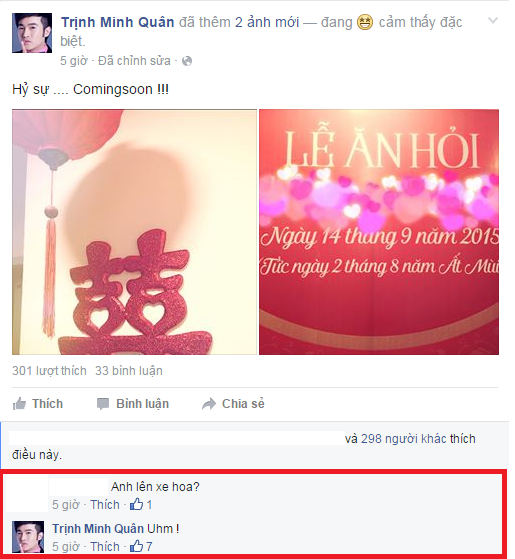The width and height of the screenshot is (515, 559).
Task: Click Thích on the "Uhm !" reply
Action: (x=105, y=547)
